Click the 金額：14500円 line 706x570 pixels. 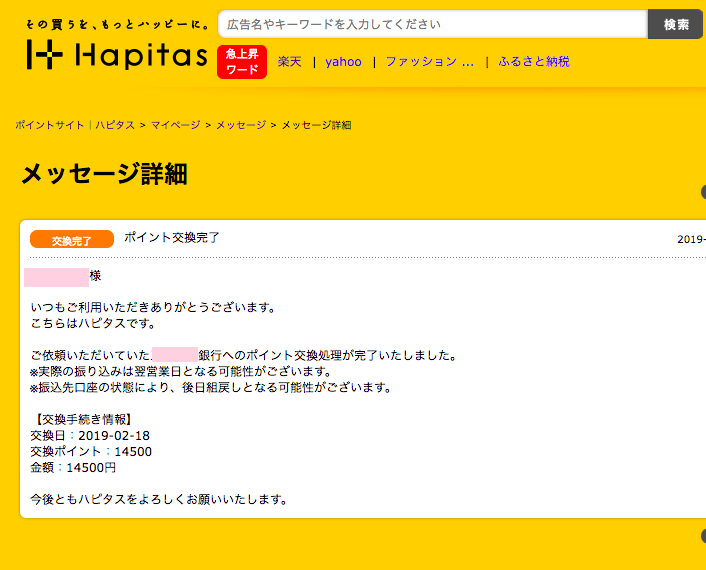(74, 467)
